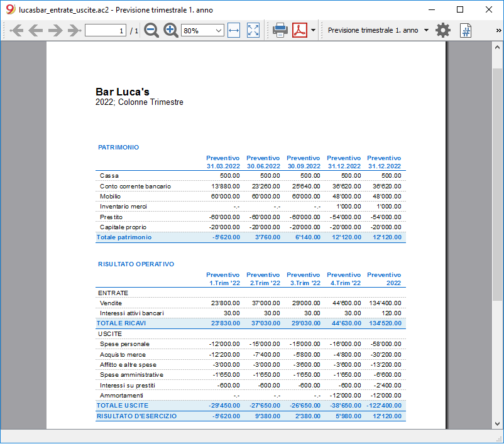Zoom in with the plus magnifier
Image resolution: width=504 pixels, height=444 pixels.
click(171, 31)
